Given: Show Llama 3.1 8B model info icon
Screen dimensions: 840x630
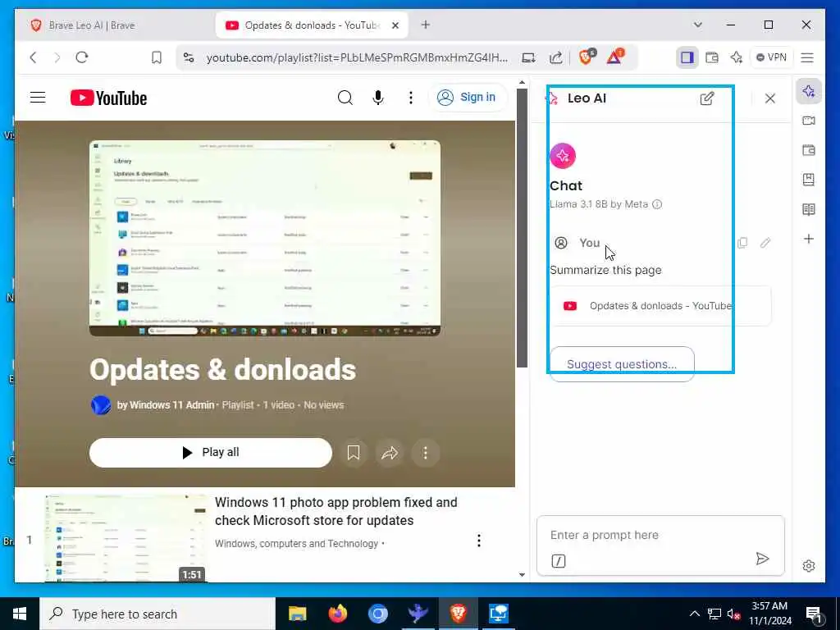Looking at the screenshot, I should click(657, 204).
